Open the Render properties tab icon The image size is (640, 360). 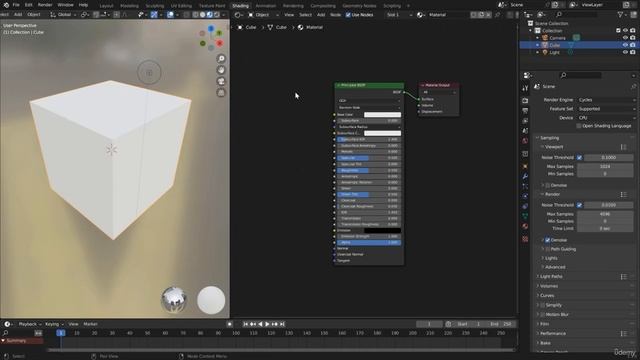click(525, 100)
